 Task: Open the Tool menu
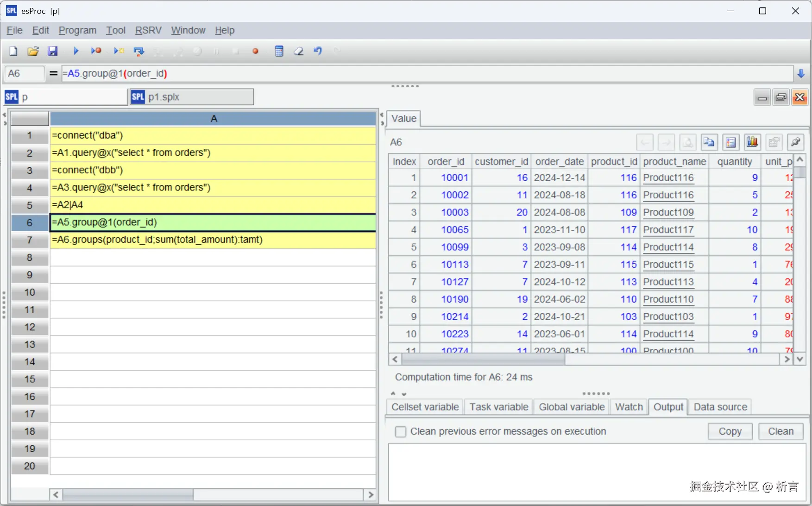[116, 31]
